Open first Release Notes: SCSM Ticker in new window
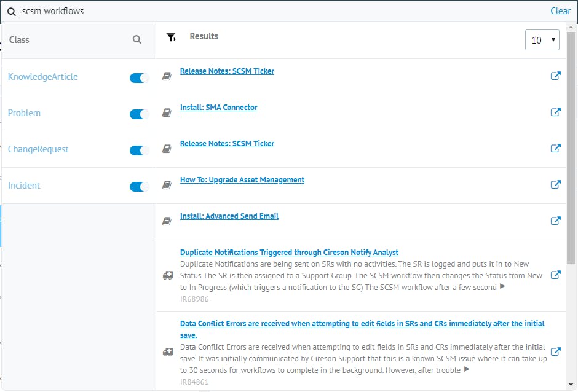 click(555, 76)
